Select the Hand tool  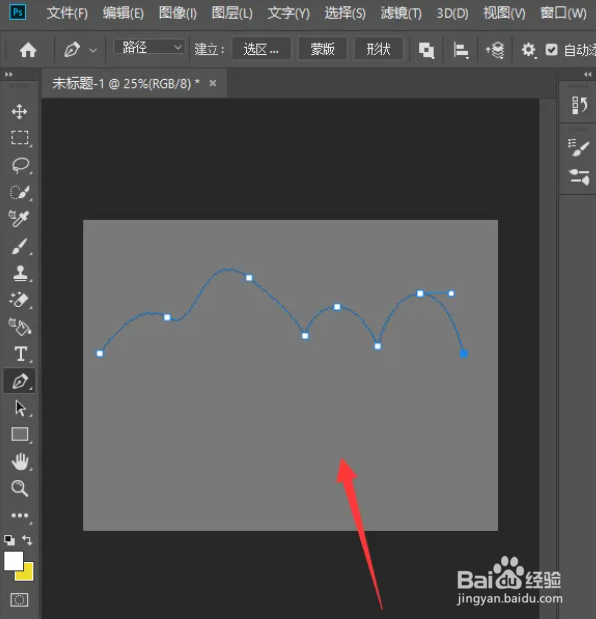(x=20, y=461)
